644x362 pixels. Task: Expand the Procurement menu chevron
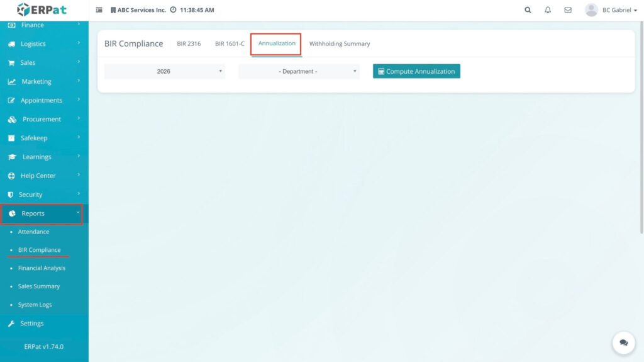tap(79, 118)
